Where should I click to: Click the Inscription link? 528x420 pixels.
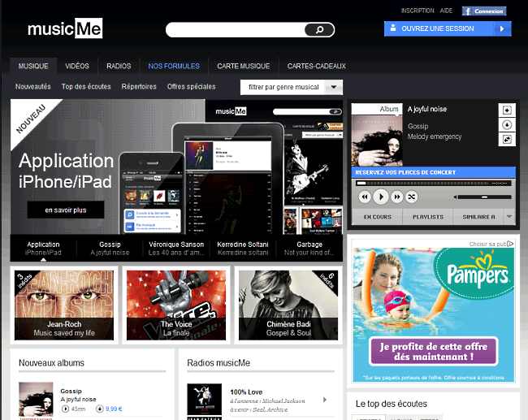coord(418,11)
